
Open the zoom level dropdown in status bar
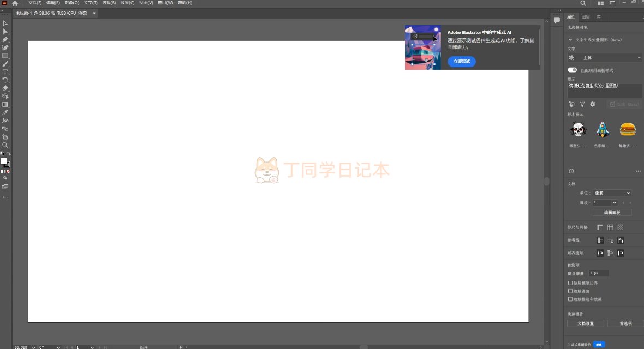(34, 347)
